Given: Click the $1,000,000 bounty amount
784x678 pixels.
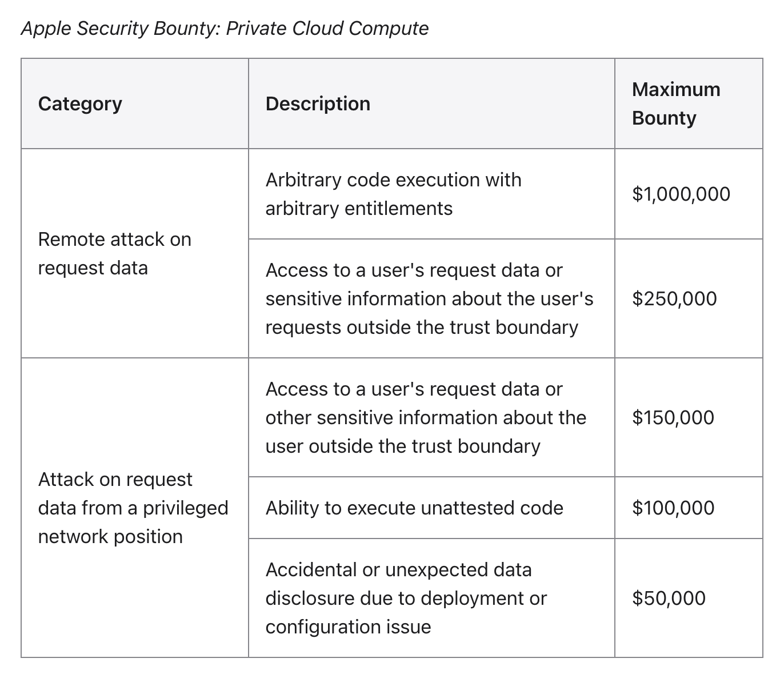Looking at the screenshot, I should coord(681,194).
